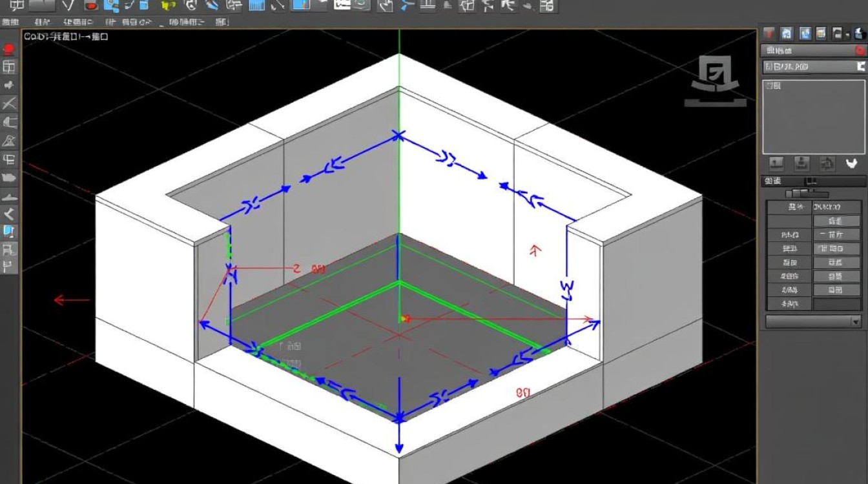868x484 pixels.
Task: Open the rightmost menu in the menu bar
Action: [x=221, y=21]
